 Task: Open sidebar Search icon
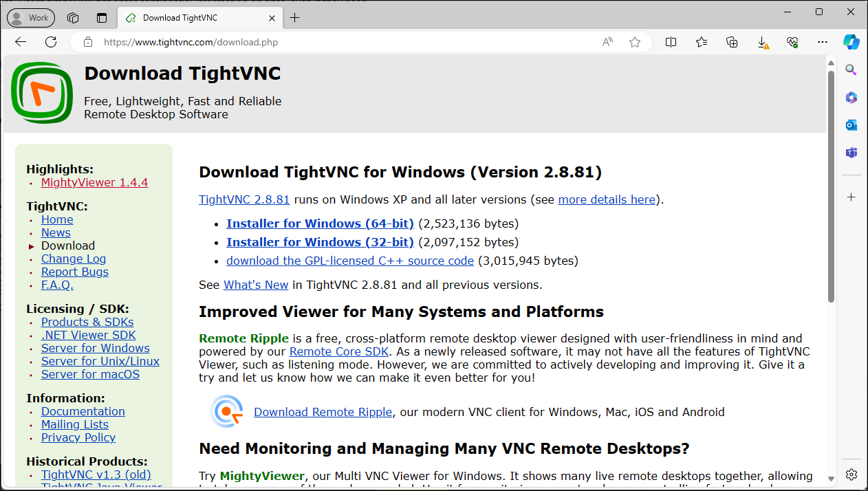tap(851, 69)
